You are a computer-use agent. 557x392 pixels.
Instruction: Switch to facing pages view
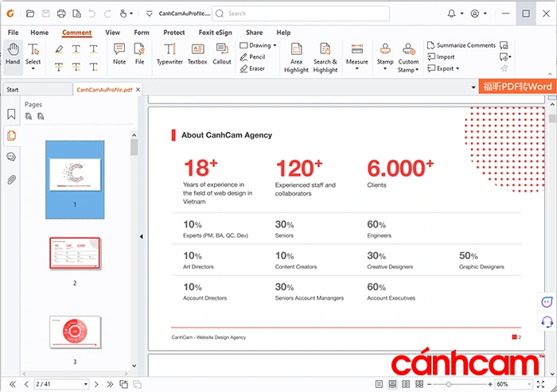(406, 384)
